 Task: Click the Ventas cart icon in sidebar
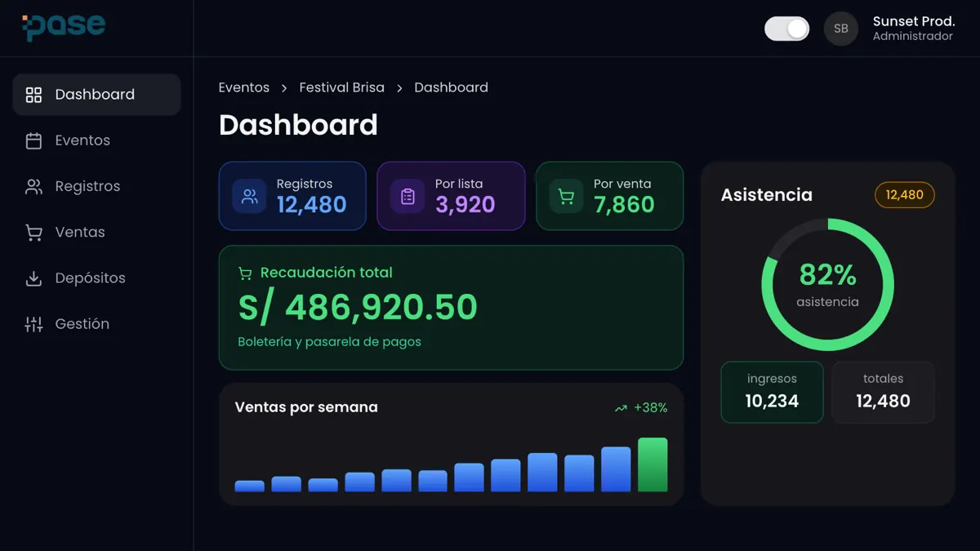(x=33, y=232)
